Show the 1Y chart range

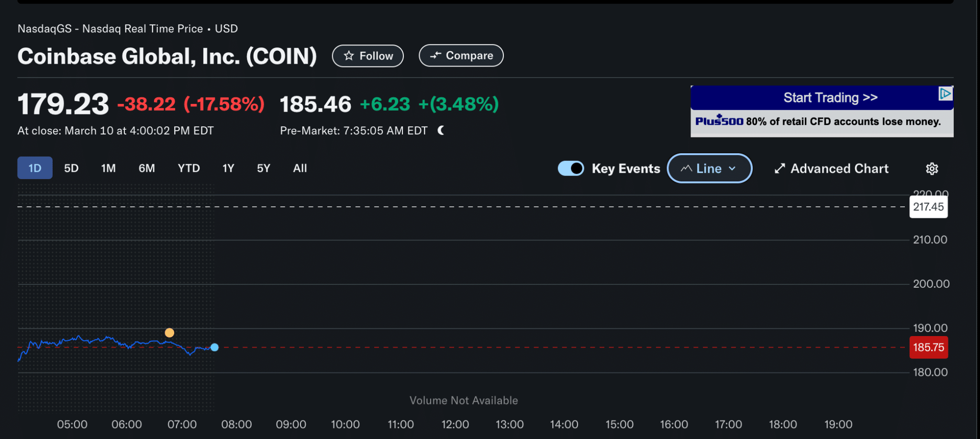(x=228, y=168)
